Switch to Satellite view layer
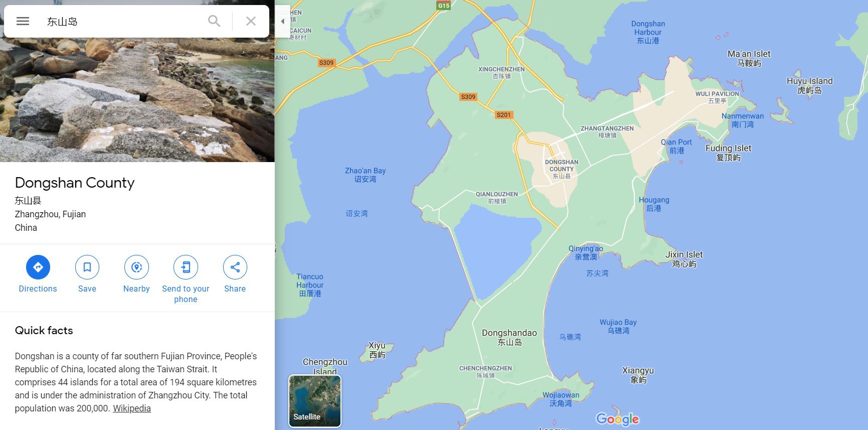This screenshot has width=868, height=430. (315, 401)
